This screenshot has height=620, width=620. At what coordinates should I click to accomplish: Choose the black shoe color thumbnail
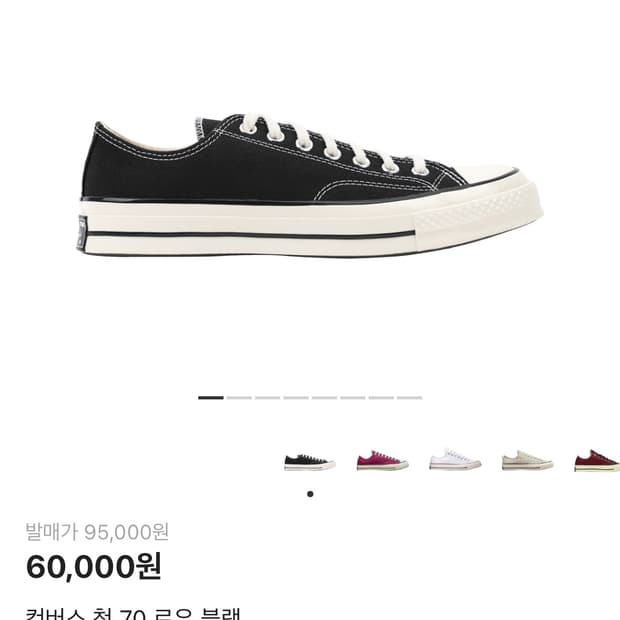coord(310,462)
